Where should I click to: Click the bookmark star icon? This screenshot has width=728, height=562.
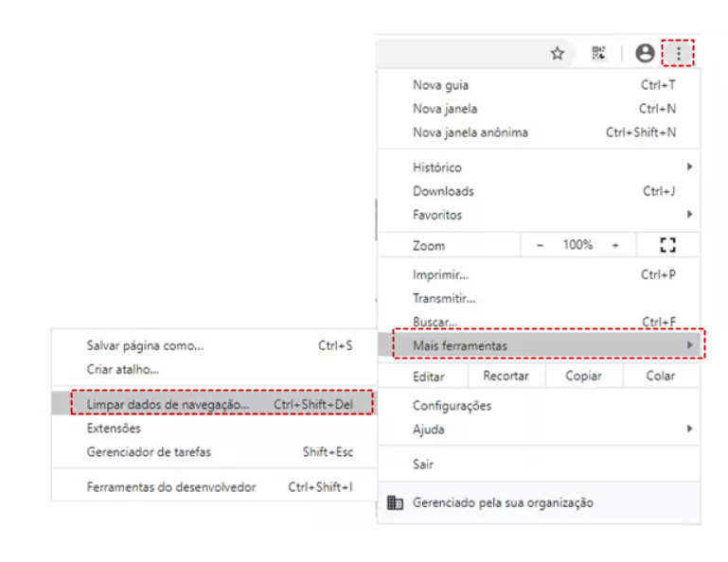pos(558,54)
